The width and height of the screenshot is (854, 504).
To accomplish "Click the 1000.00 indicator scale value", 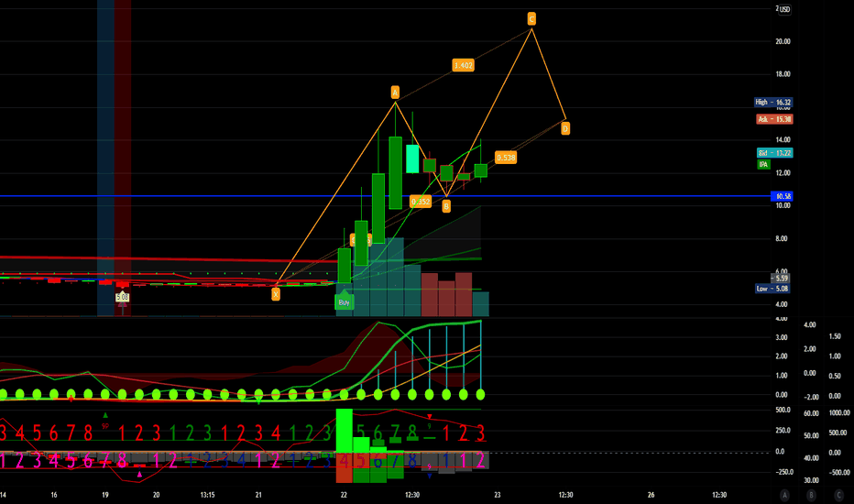I will [x=839, y=413].
